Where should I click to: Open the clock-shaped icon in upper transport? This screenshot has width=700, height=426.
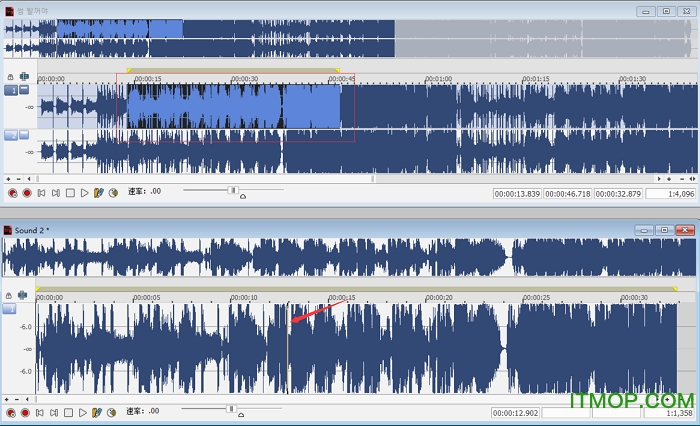(113, 193)
